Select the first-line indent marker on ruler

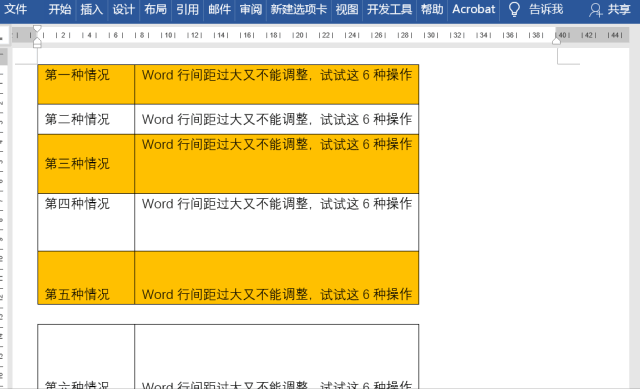click(x=37, y=28)
